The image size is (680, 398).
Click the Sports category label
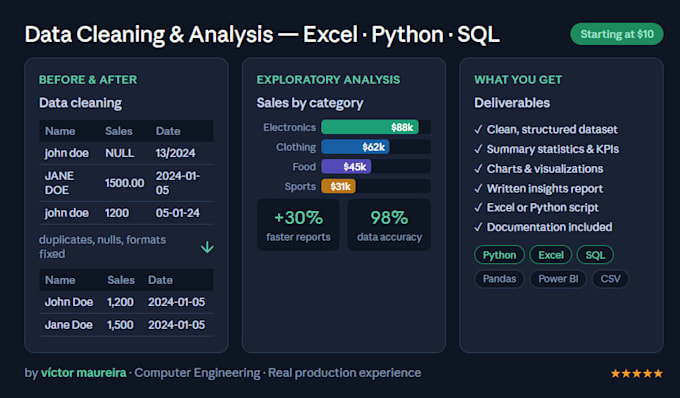(x=300, y=187)
